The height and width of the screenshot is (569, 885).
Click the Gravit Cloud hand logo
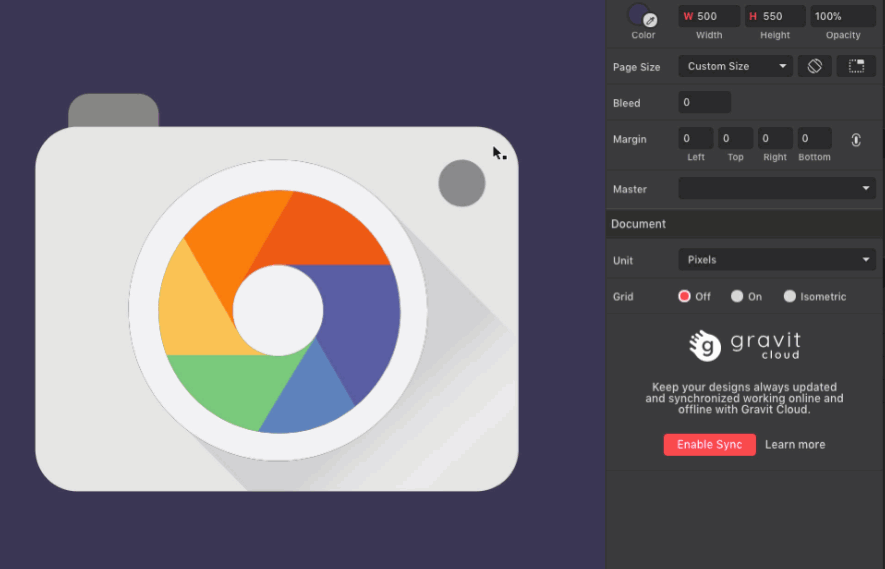(705, 345)
